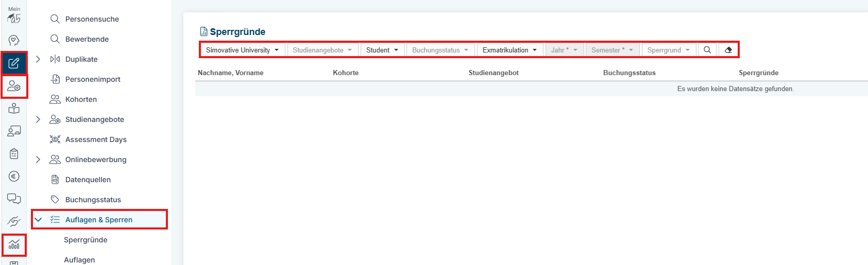Viewport: 868px width, 265px height.
Task: Open the Student filter dropdown
Action: [382, 50]
